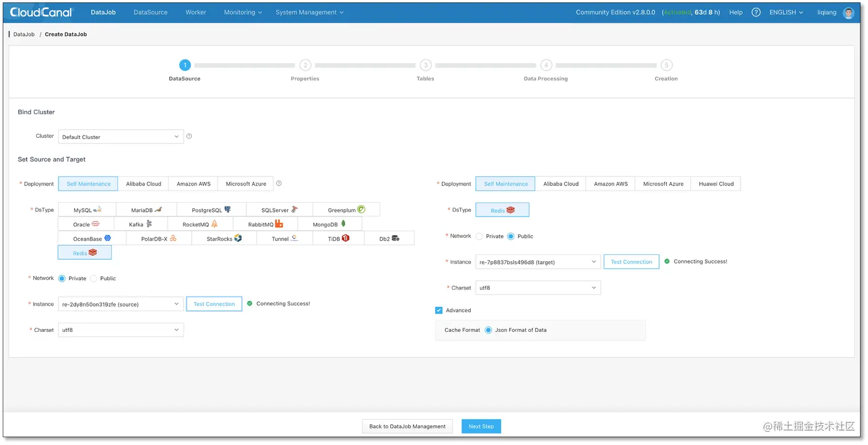Open source Instance dropdown re-2dy8n50on319zfe
868x445 pixels.
click(121, 304)
